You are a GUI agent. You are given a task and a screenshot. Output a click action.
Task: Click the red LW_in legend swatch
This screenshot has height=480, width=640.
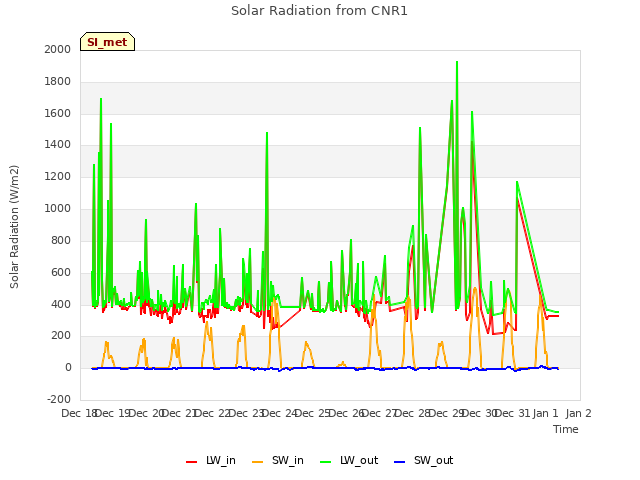[191, 462]
